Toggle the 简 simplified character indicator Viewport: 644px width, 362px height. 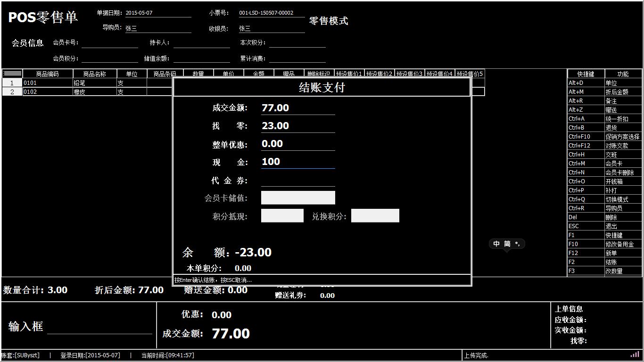click(x=507, y=244)
